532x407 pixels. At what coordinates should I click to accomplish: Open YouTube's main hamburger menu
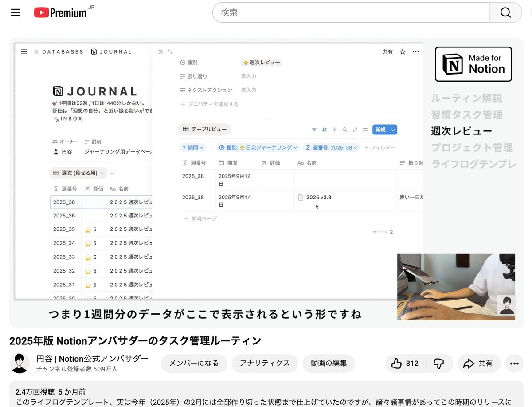(15, 12)
